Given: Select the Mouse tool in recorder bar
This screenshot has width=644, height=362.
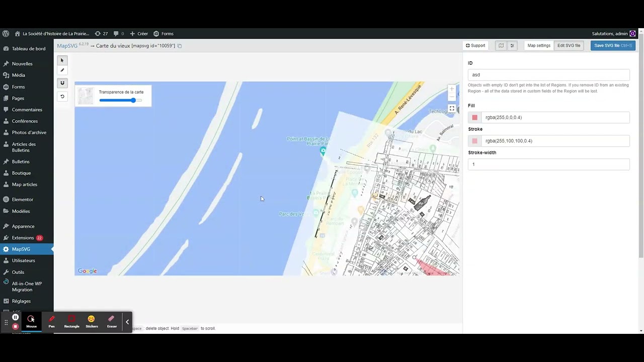Looking at the screenshot, I should [31, 321].
